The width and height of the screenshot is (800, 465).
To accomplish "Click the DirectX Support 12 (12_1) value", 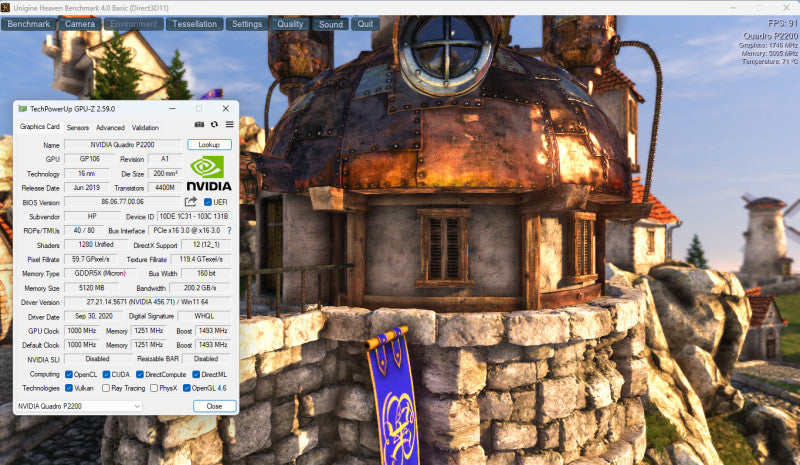I will 206,245.
